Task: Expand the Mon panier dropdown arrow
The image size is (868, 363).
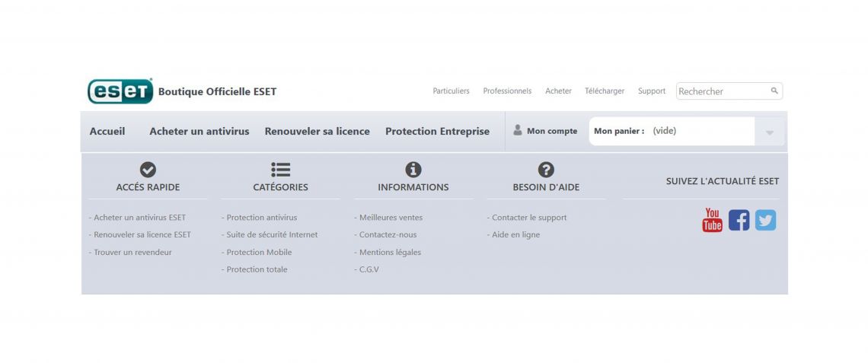Action: pos(770,132)
